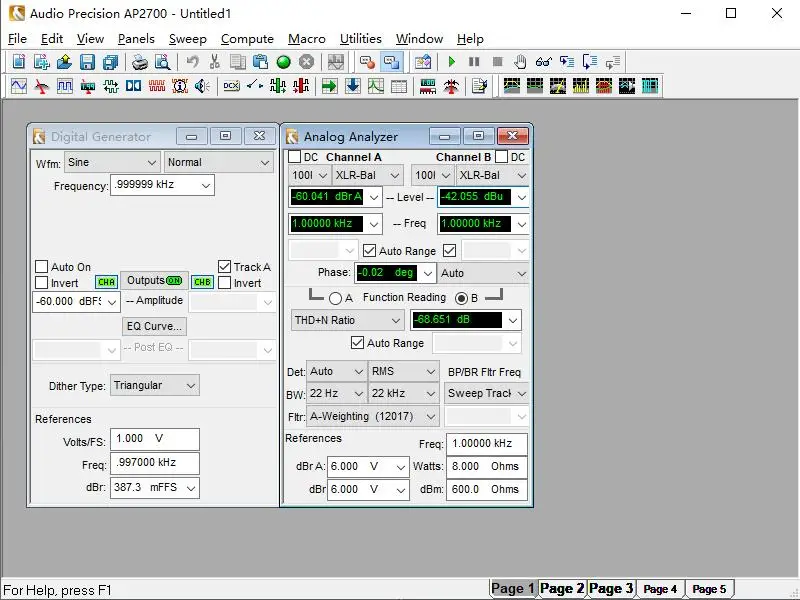
Task: Click the Volts/FS reference field
Action: tap(155, 439)
